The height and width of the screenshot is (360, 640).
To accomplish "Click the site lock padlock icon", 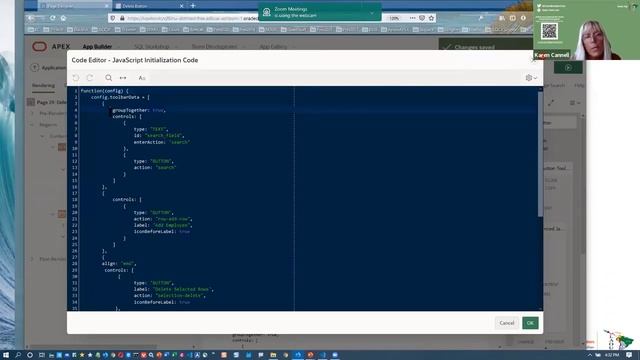I will (122, 18).
